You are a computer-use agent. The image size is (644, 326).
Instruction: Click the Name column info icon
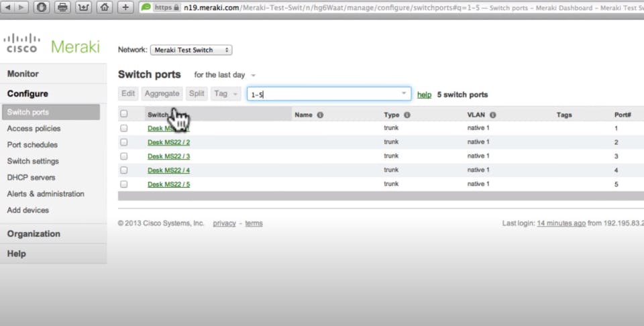(x=321, y=115)
